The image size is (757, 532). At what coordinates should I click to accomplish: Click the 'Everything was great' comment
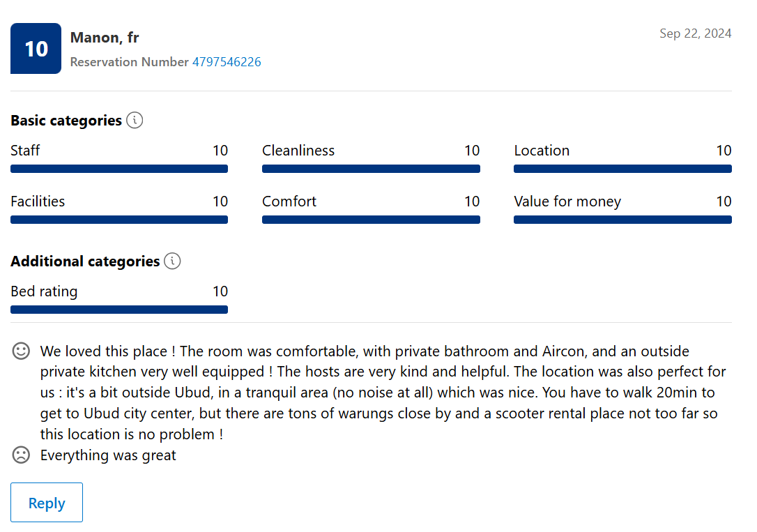[x=108, y=455]
